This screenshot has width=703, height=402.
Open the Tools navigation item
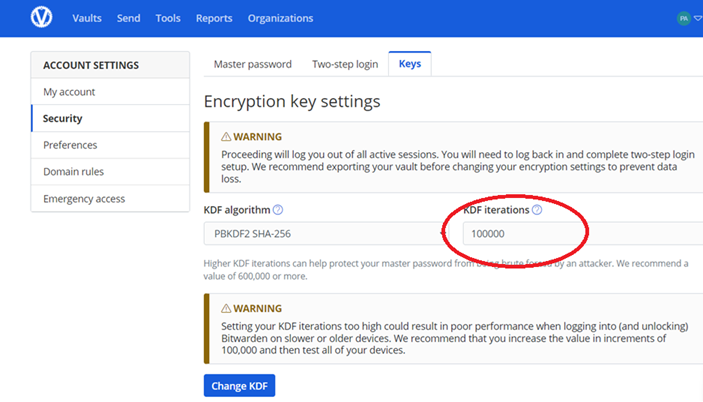(168, 18)
